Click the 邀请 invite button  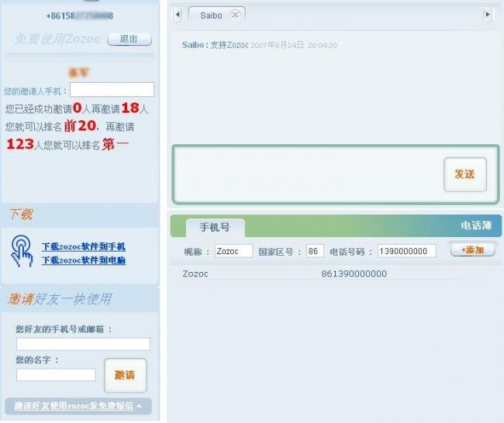(x=126, y=375)
